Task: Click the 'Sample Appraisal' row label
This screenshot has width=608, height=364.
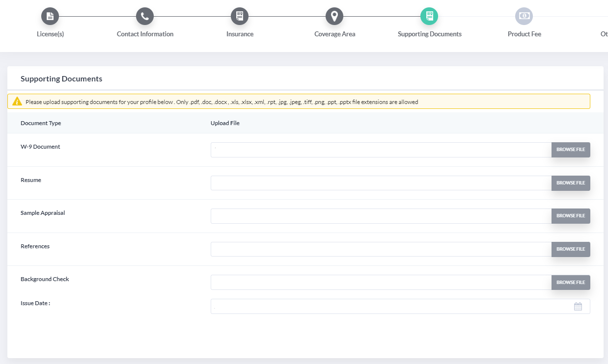Action: point(43,213)
